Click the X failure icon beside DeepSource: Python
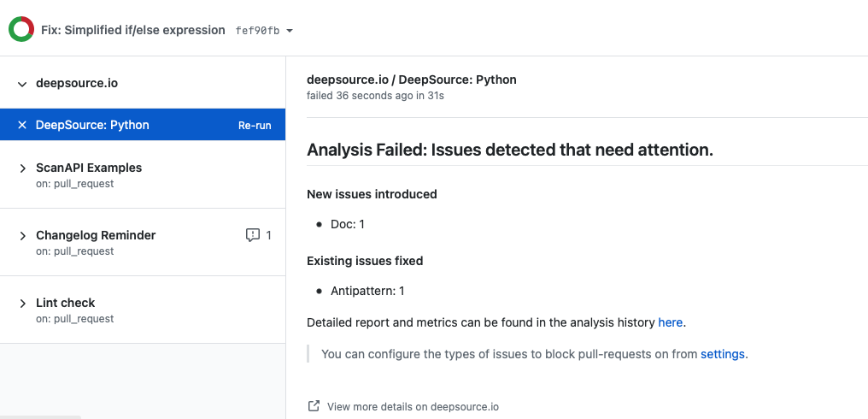The image size is (868, 419). point(22,125)
